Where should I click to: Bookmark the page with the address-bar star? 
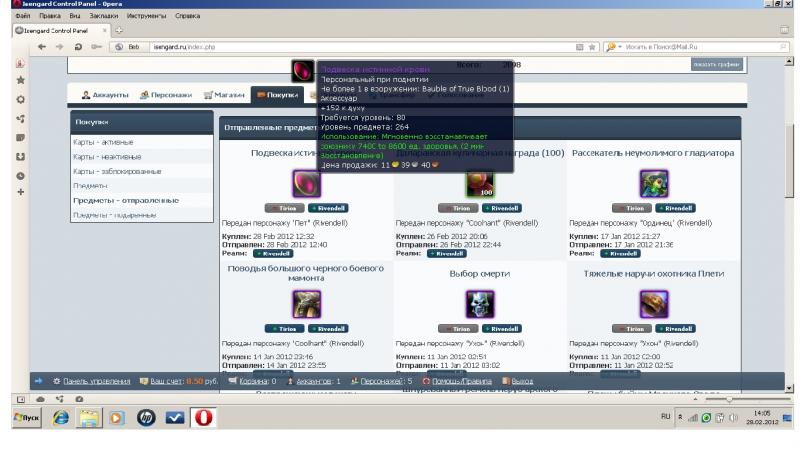pos(592,47)
